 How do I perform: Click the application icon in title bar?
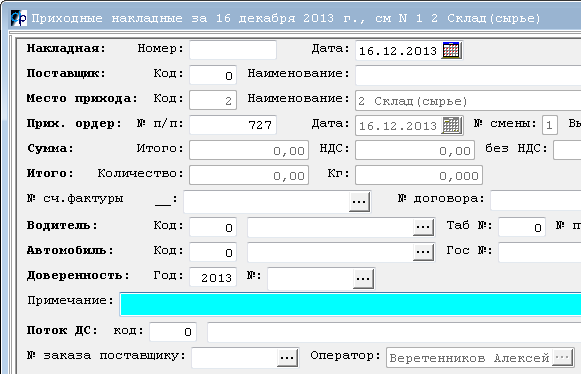pos(19,18)
